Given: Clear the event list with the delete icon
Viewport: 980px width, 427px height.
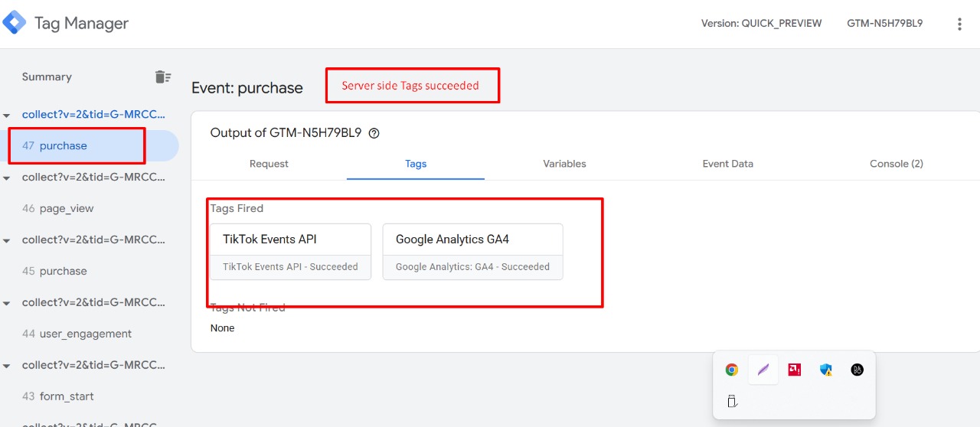Looking at the screenshot, I should coord(162,77).
